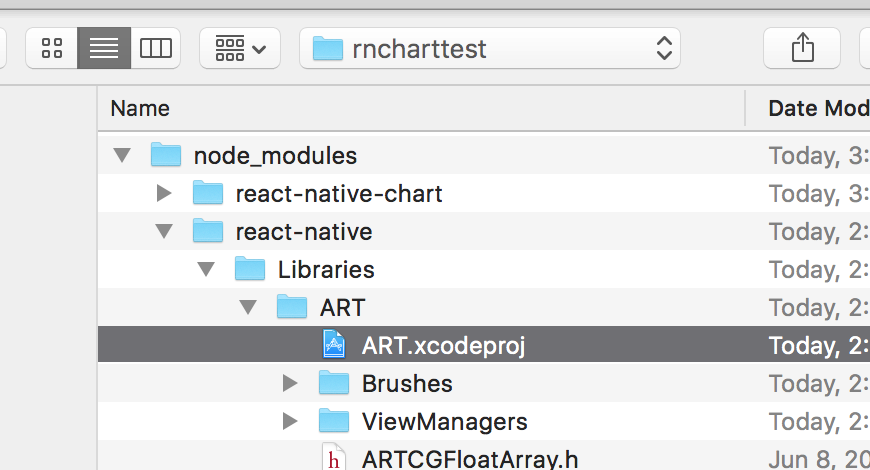The image size is (870, 470).
Task: Select the ViewManagers name text
Action: click(x=444, y=422)
